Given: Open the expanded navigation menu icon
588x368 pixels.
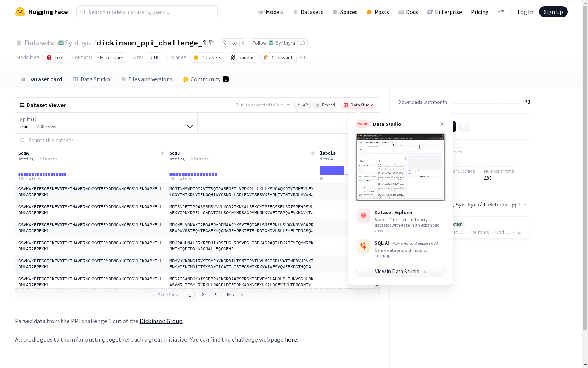Looking at the screenshot, I should click(x=501, y=12).
